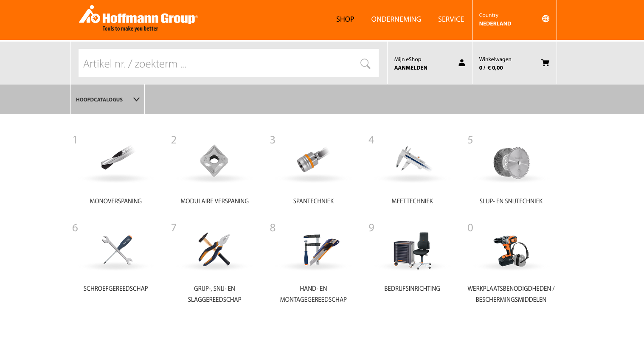Open the Slijp- en Snijtechniek category link
Viewport: 644px width, 337px height.
(x=511, y=201)
